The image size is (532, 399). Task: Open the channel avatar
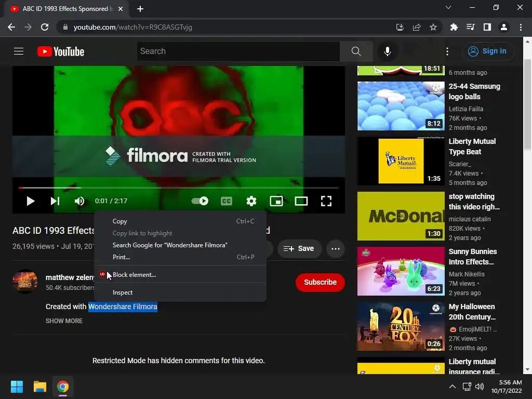pos(25,282)
